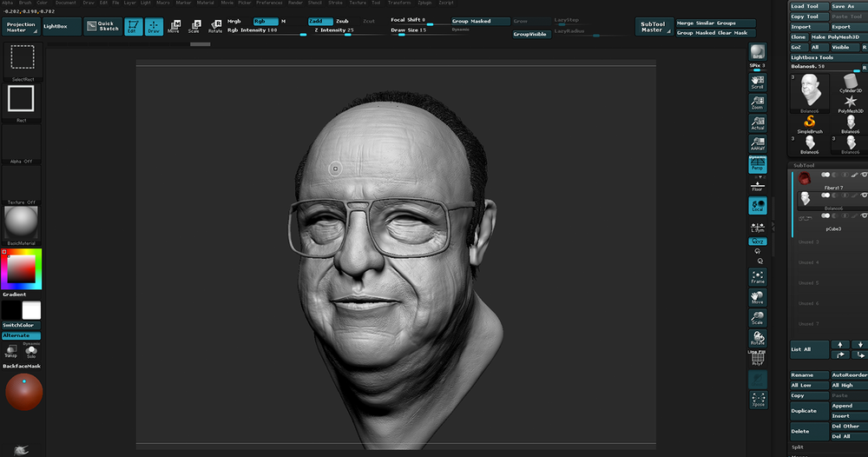This screenshot has width=868, height=457.
Task: Select the PolyMesh3D star tool
Action: tap(851, 103)
